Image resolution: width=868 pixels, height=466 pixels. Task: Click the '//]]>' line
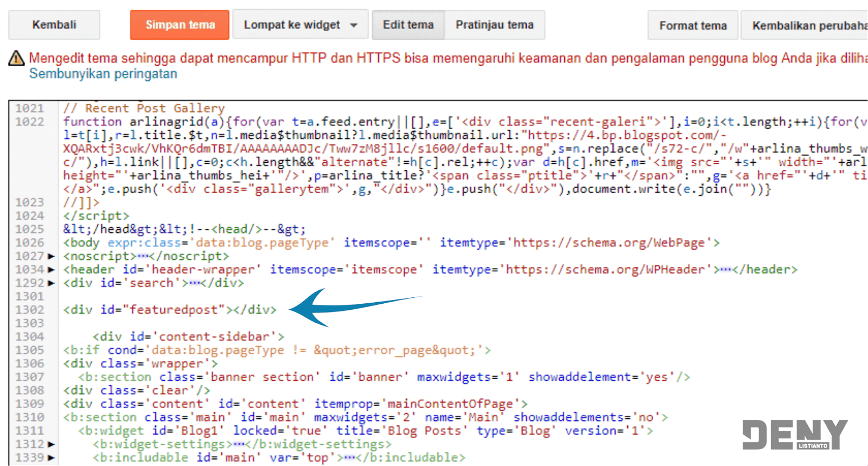81,202
